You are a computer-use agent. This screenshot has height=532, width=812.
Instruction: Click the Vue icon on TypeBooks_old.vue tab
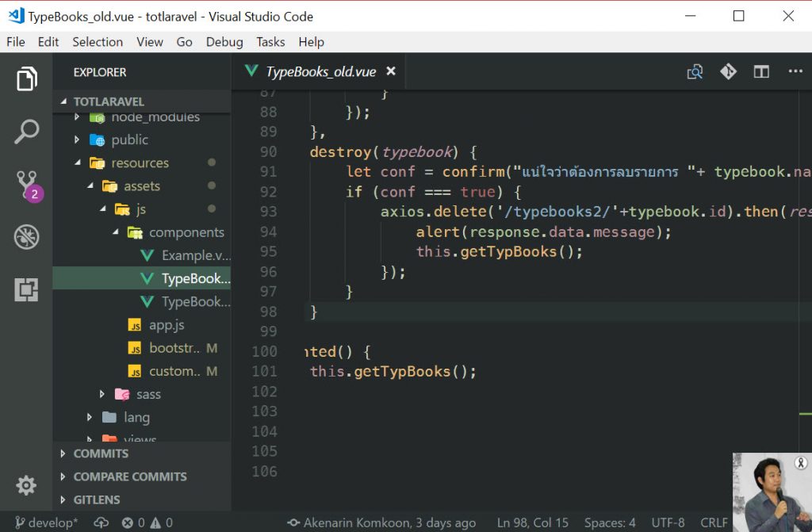click(x=251, y=71)
